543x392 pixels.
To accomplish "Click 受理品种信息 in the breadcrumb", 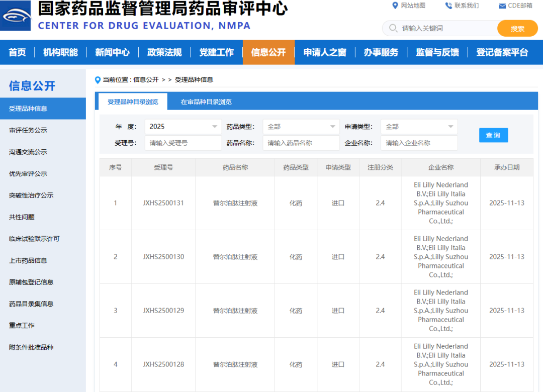I will pyautogui.click(x=194, y=79).
